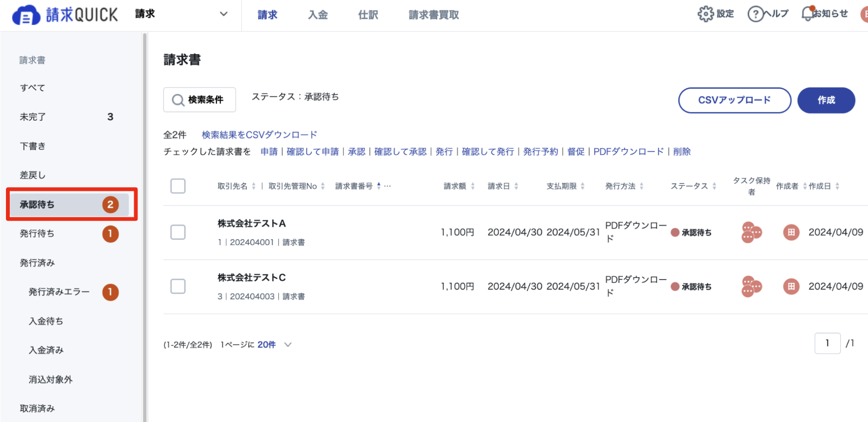Open the 請求 module dropdown chevron
The image size is (868, 422).
coord(223,14)
